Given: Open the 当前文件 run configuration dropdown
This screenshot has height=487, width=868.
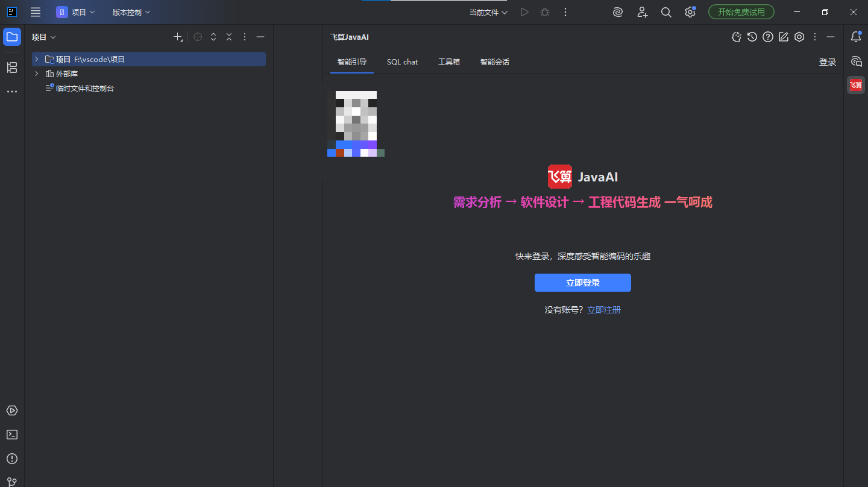Looking at the screenshot, I should 488,12.
